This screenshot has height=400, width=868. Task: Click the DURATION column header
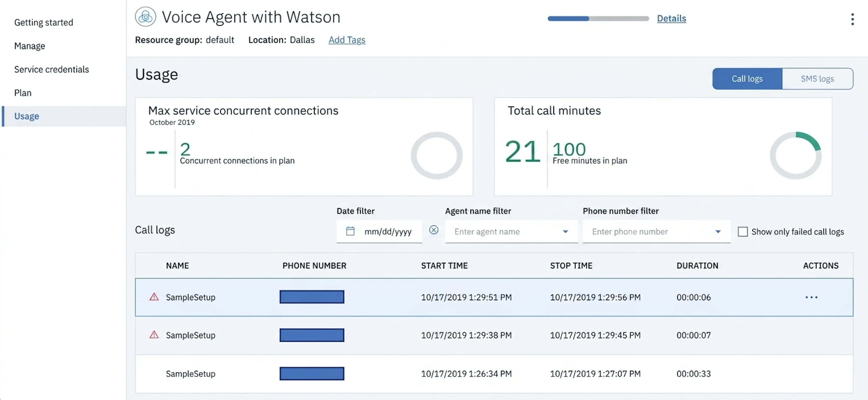click(x=697, y=266)
